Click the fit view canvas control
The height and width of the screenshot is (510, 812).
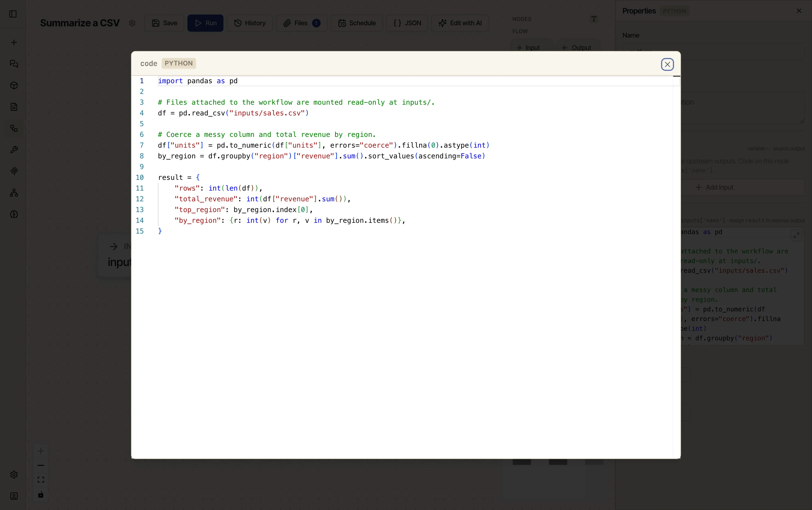click(41, 480)
